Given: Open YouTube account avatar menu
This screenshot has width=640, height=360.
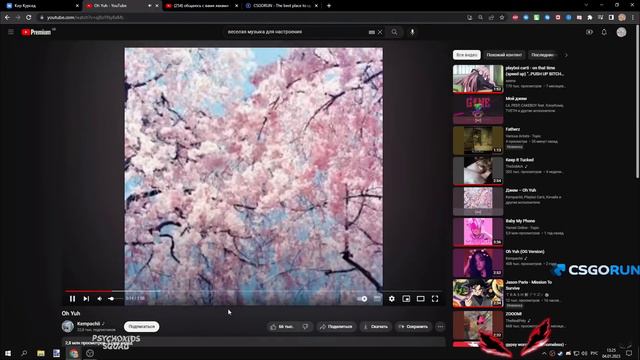Looking at the screenshot, I should [621, 32].
